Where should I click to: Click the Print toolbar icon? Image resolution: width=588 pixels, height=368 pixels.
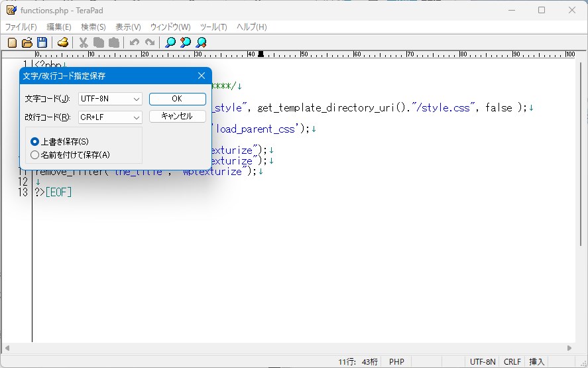63,42
